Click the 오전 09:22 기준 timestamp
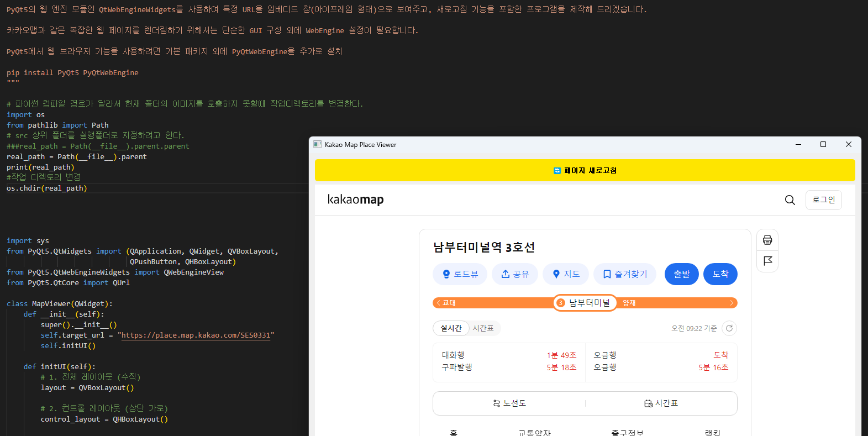Image resolution: width=868 pixels, height=436 pixels. tap(694, 328)
